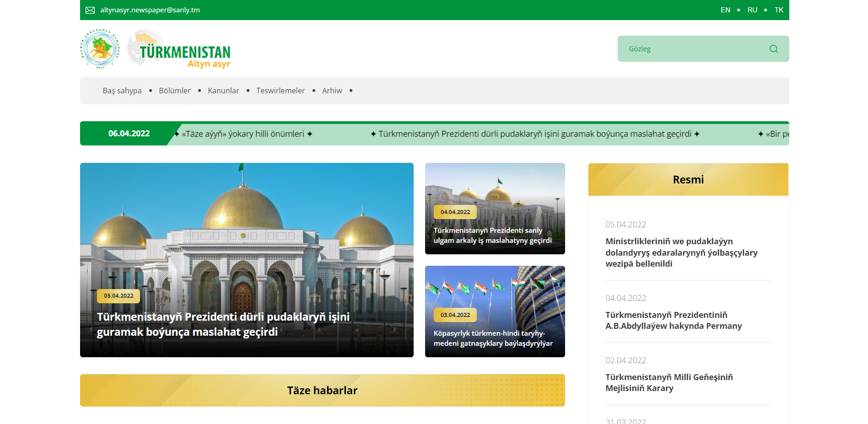868x424 pixels.
Task: Click the 04.04.2022 date in Resmi list
Action: pyautogui.click(x=626, y=298)
